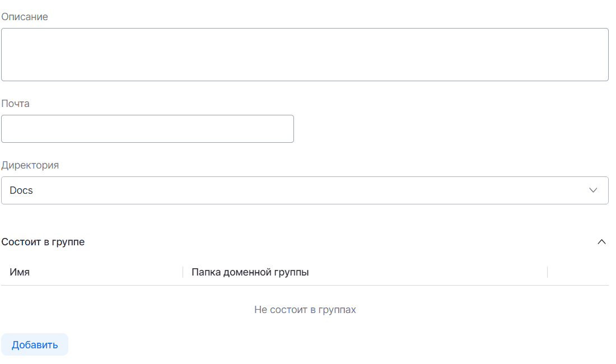The height and width of the screenshot is (364, 616).
Task: Click divider between Имя and Папка columns
Action: pyautogui.click(x=183, y=272)
